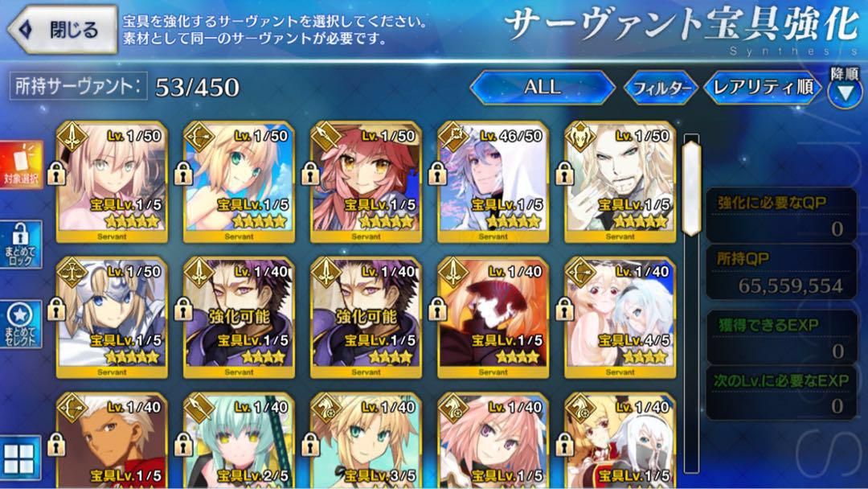This screenshot has width=868, height=489.
Task: Click the Saber class icon on the first servant card
Action: point(72,136)
